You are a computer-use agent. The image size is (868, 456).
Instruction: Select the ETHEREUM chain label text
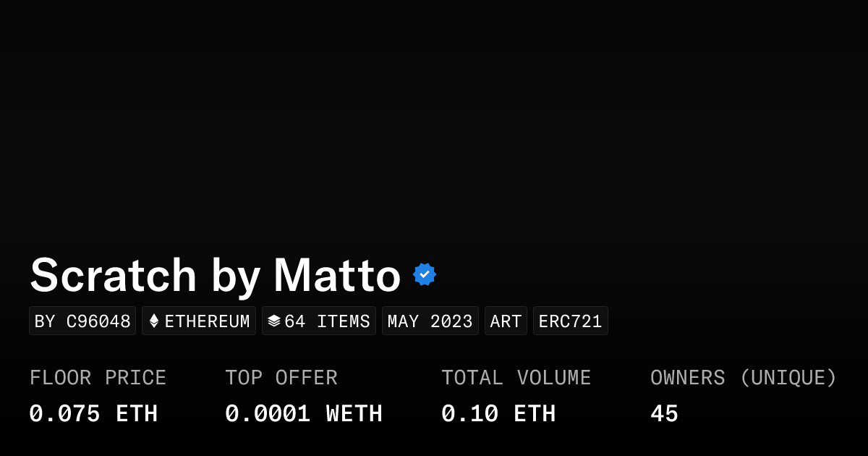click(207, 321)
